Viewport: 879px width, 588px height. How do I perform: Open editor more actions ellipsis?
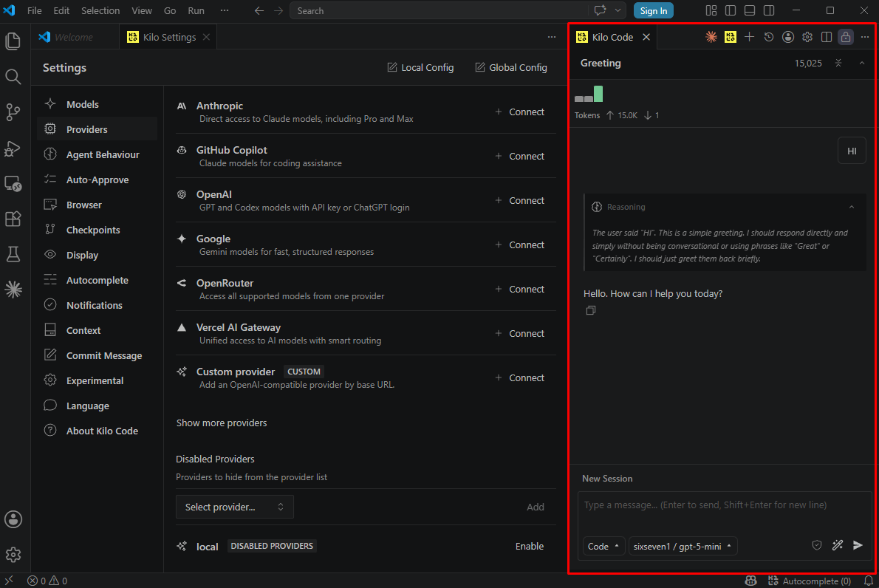click(x=552, y=37)
